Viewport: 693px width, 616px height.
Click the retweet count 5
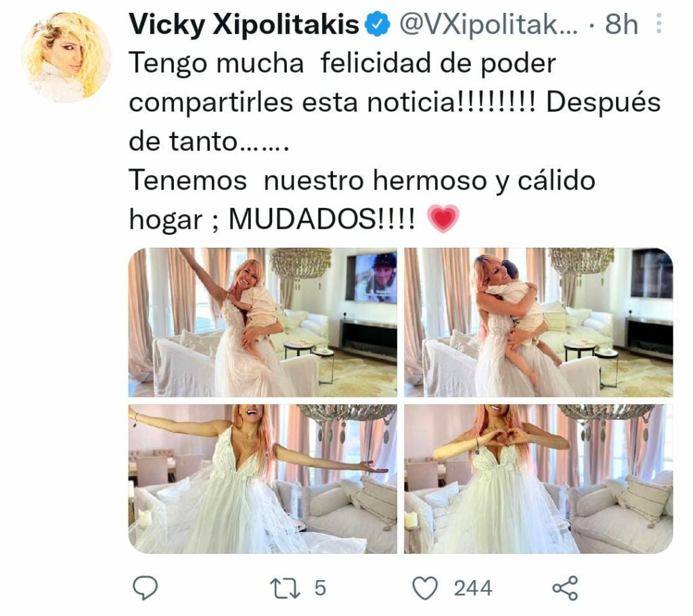(320, 588)
